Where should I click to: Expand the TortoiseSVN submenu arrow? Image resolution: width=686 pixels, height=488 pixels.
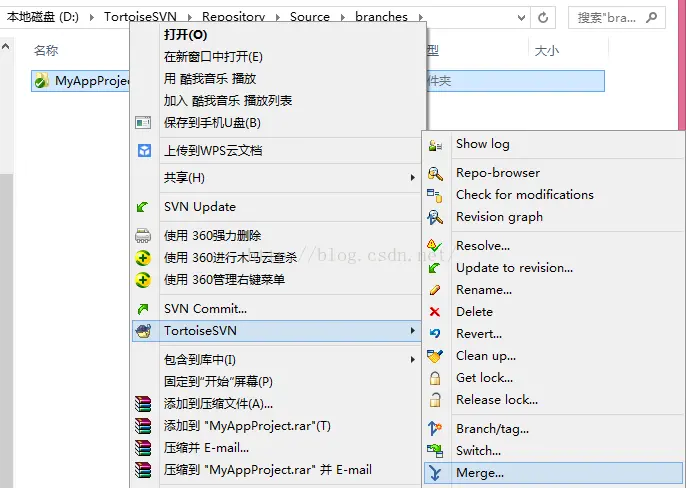pyautogui.click(x=412, y=330)
